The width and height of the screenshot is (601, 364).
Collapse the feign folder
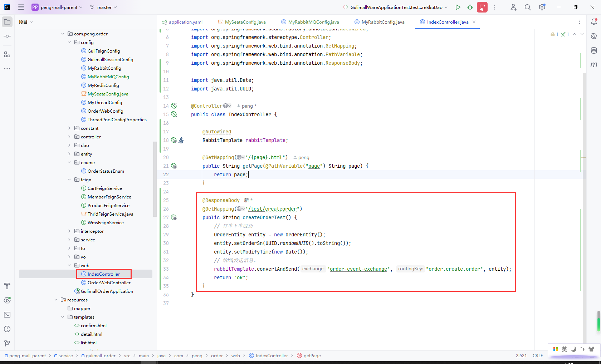69,179
